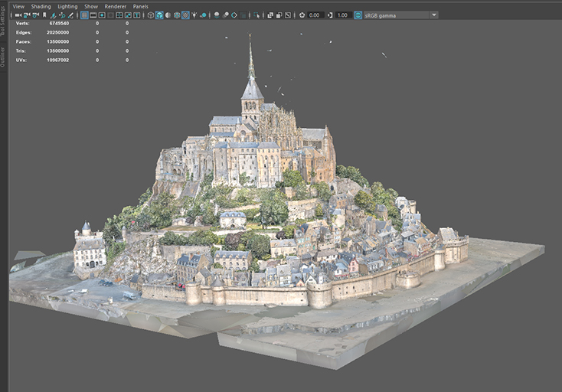
Task: Toggle the Resolution Gate display
Action: click(x=102, y=15)
